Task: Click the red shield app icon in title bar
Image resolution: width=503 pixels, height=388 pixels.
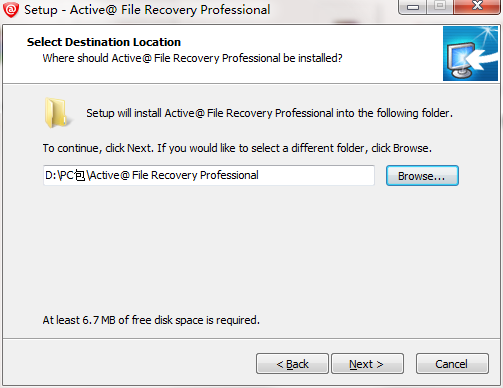Action: (11, 10)
